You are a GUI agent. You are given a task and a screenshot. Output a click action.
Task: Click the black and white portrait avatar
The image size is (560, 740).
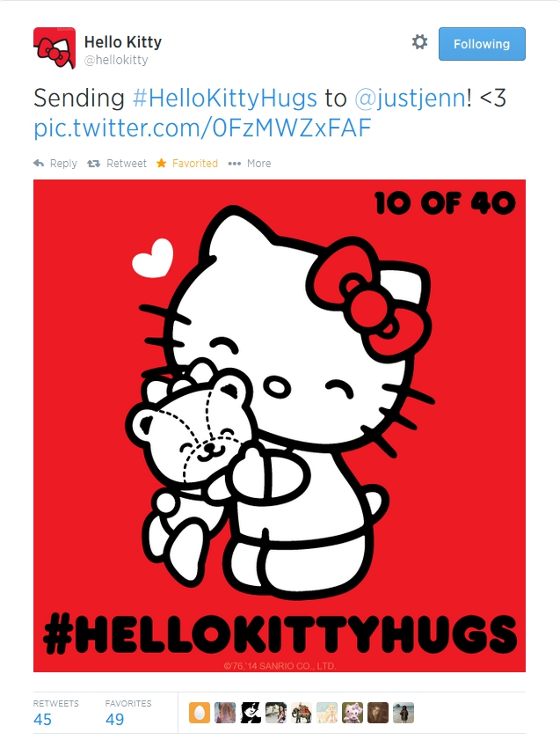251,713
